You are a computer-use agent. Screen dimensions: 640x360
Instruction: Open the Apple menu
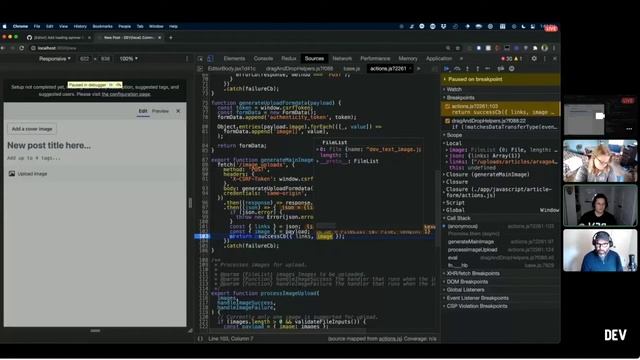point(4,26)
